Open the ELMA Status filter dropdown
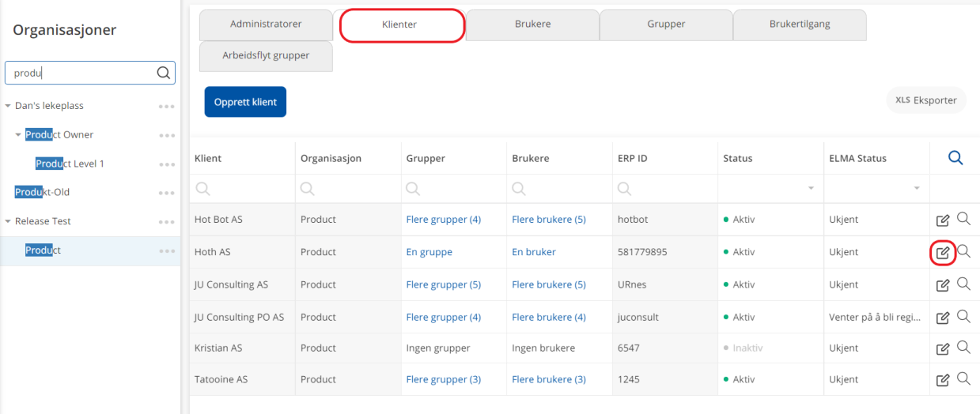 [917, 189]
